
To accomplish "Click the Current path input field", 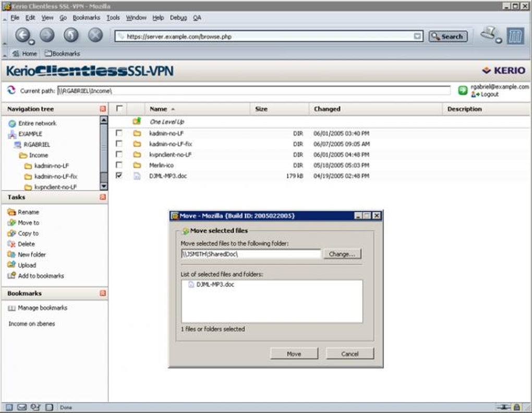I will (254, 91).
